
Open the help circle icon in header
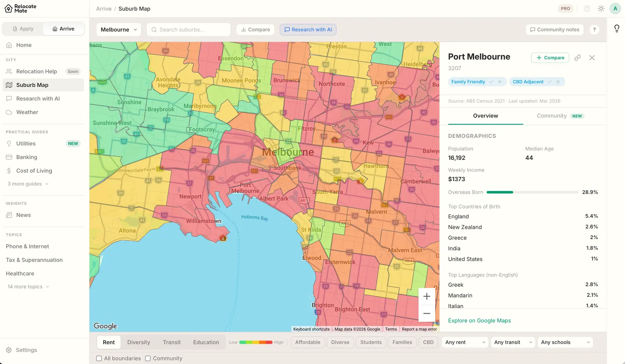pos(587,9)
